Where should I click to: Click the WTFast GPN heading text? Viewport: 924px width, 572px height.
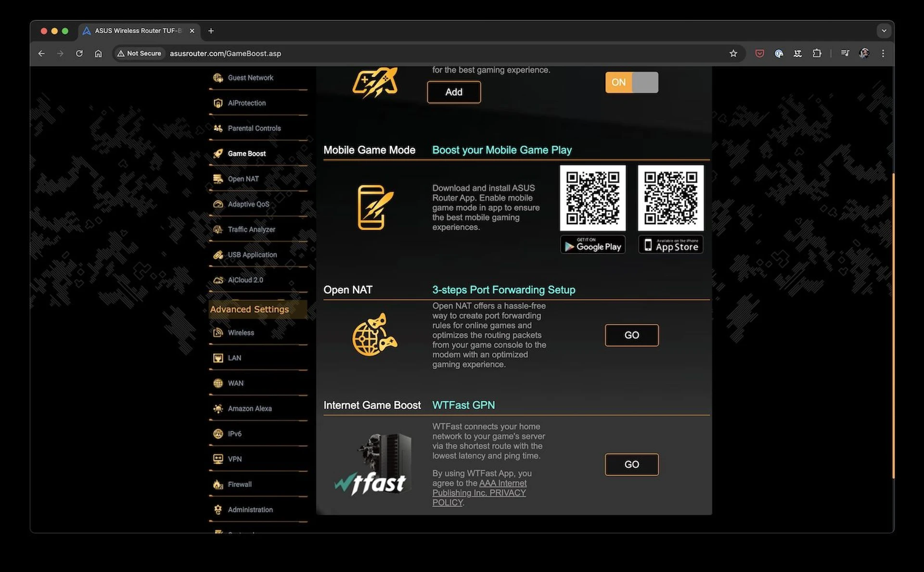coord(463,405)
